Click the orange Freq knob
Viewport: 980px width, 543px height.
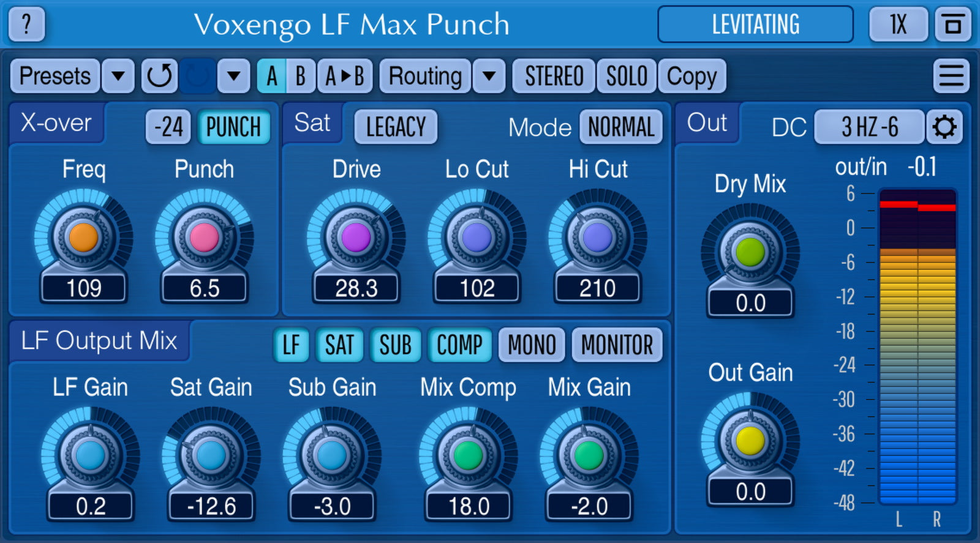[x=83, y=238]
